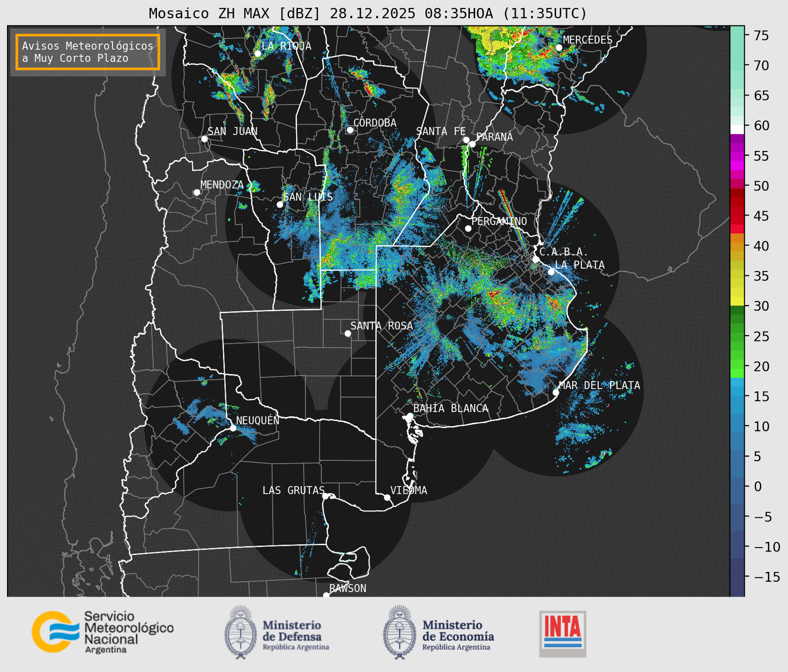Click the LAS GRUTAS city marker dot

(x=326, y=496)
